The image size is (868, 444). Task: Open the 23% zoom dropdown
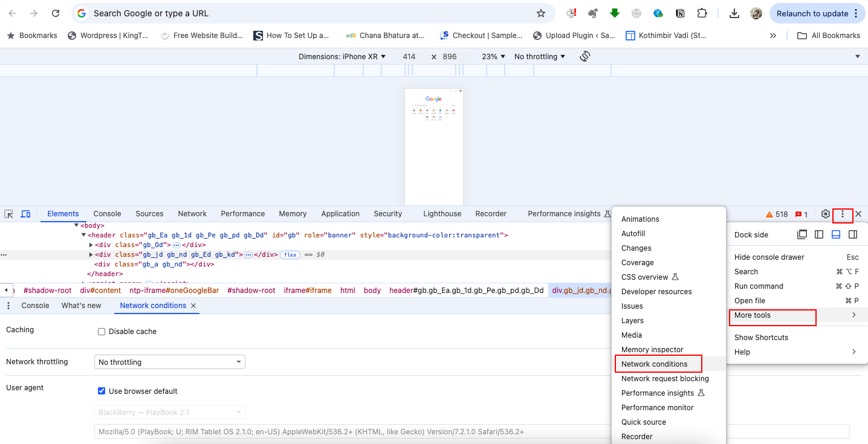(x=493, y=56)
